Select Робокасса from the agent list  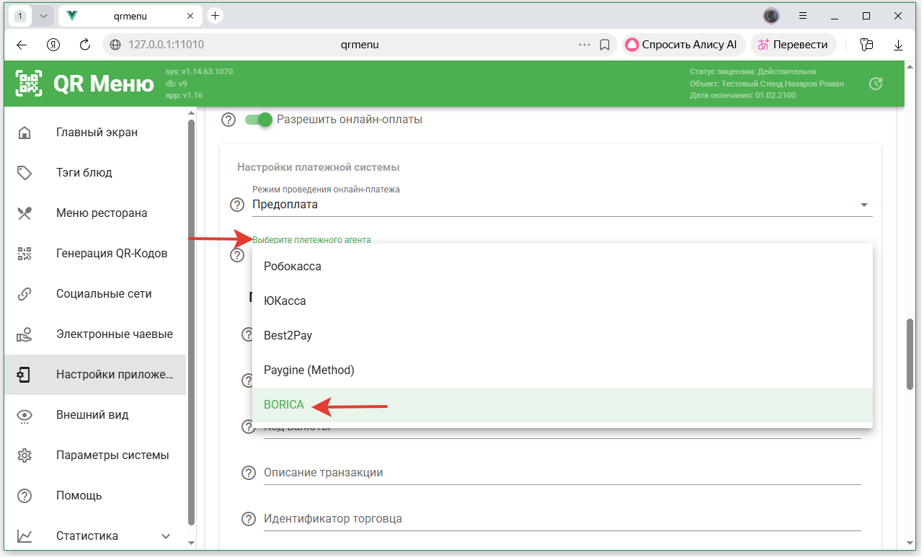293,267
